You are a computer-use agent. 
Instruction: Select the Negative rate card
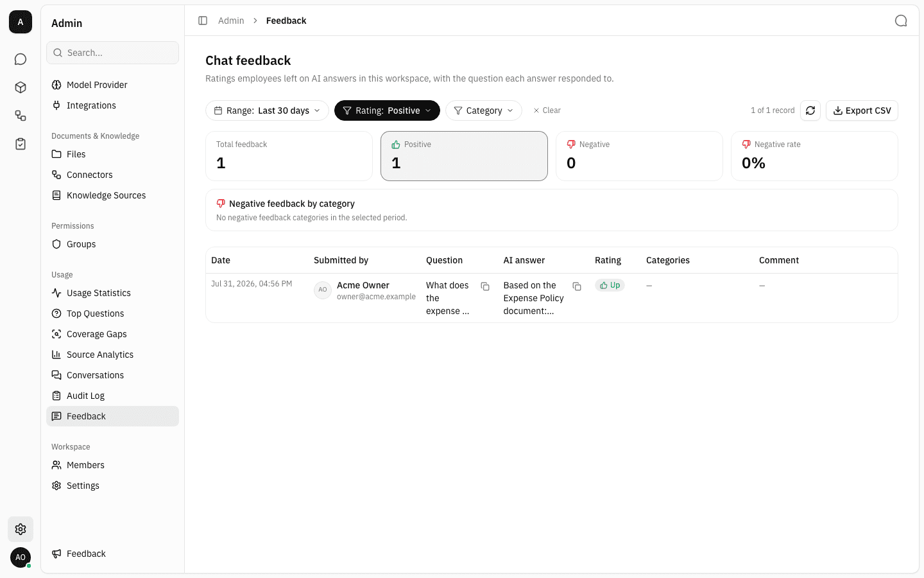(x=814, y=156)
